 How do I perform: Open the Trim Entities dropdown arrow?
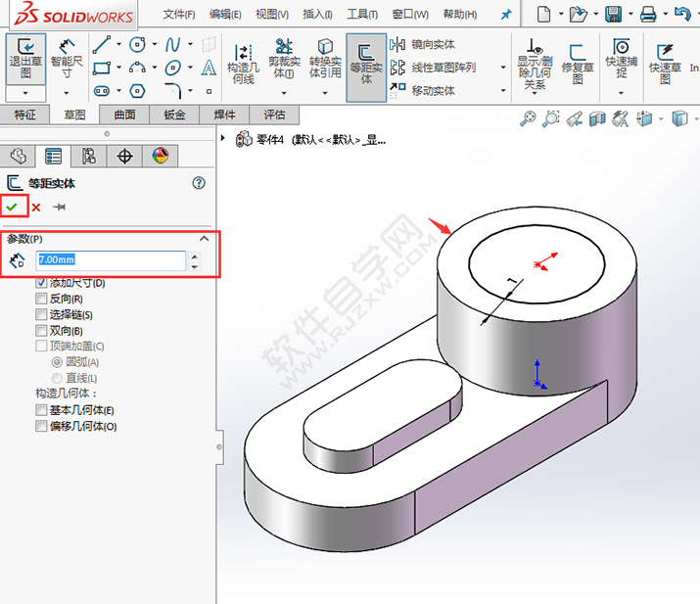coord(284,93)
